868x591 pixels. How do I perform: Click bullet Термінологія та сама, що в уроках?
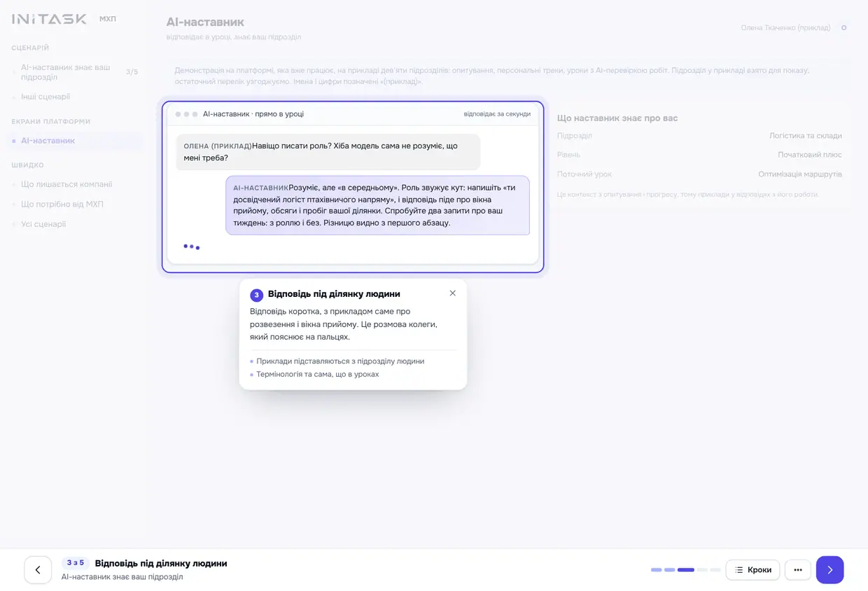click(x=317, y=375)
